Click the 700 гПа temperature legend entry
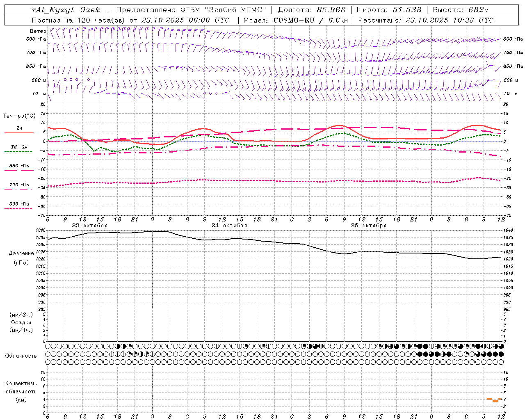The image size is (525, 420). pos(19,185)
